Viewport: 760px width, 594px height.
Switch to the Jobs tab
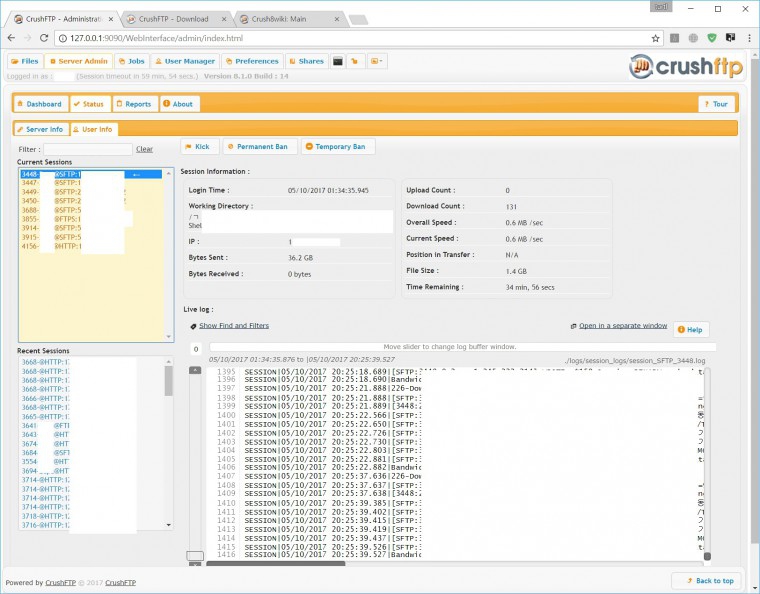(131, 62)
